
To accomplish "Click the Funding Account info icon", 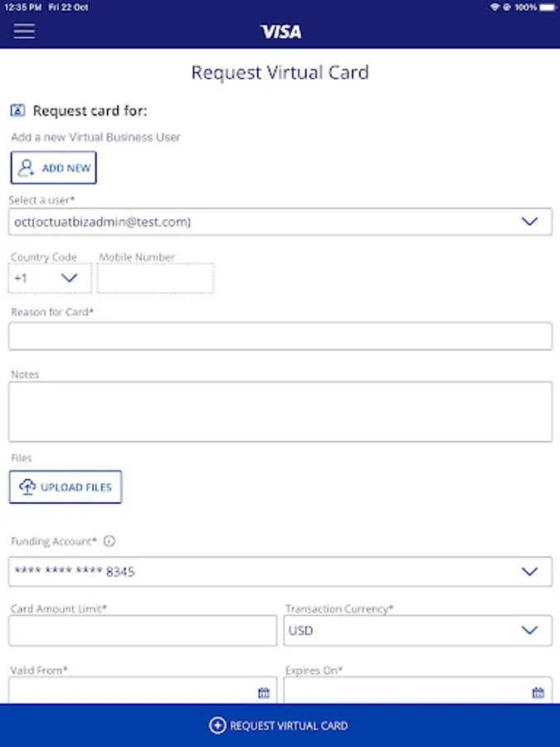I will click(x=110, y=541).
